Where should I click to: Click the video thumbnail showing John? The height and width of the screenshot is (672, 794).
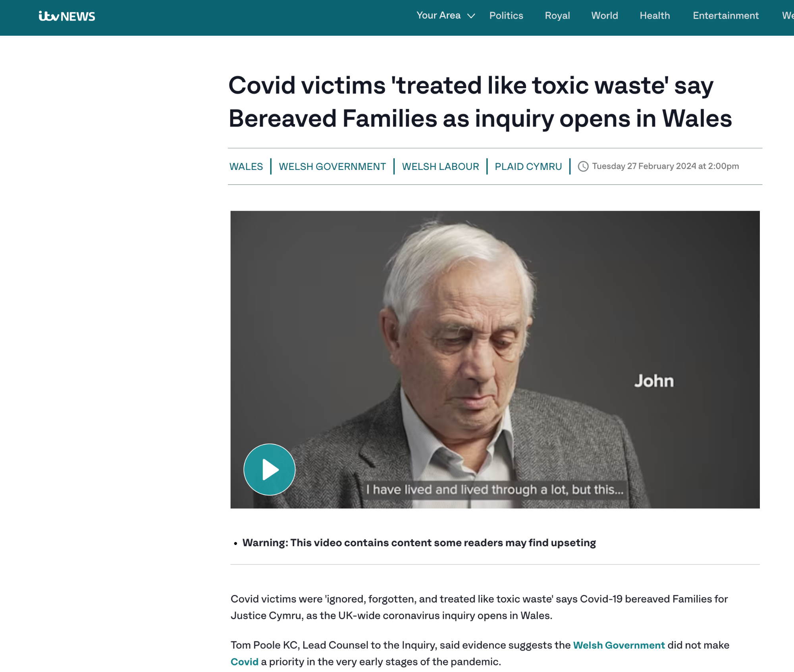(495, 359)
